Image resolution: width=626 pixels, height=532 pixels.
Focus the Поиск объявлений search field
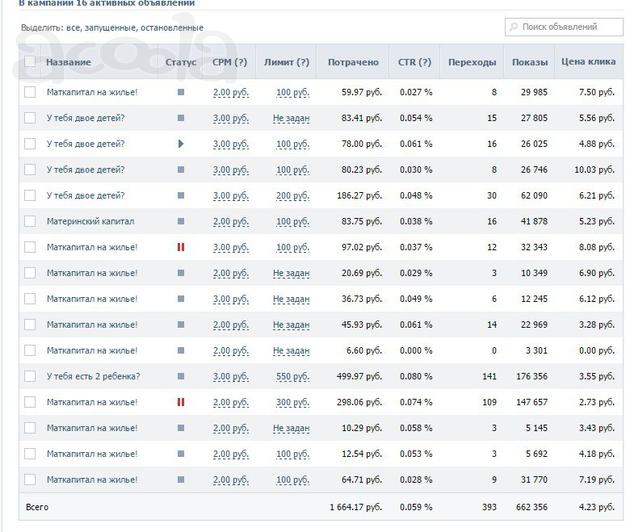point(564,27)
